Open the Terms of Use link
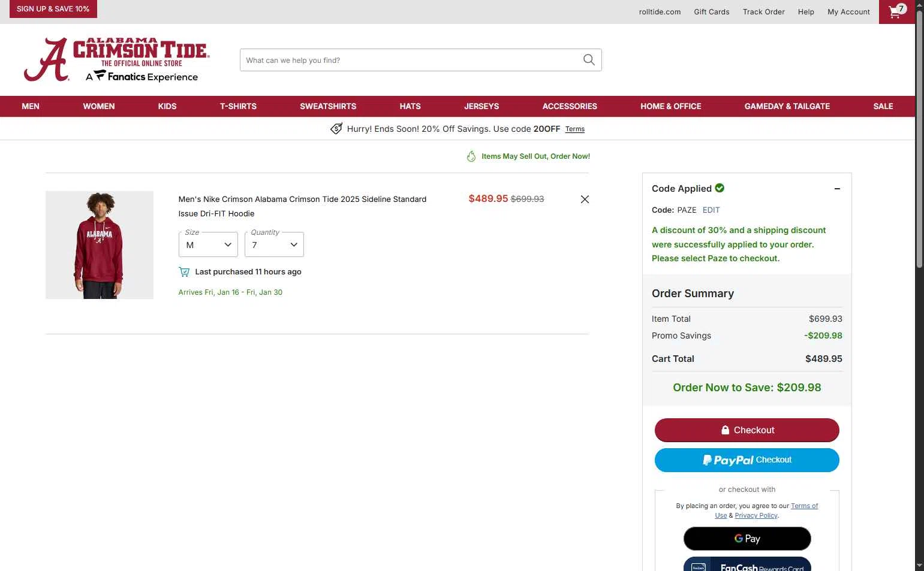 click(x=804, y=506)
